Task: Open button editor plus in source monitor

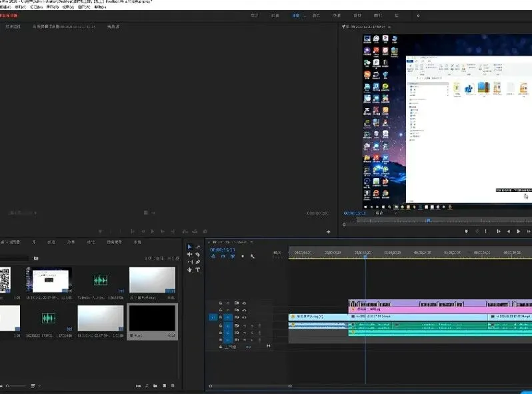Action: 328,231
